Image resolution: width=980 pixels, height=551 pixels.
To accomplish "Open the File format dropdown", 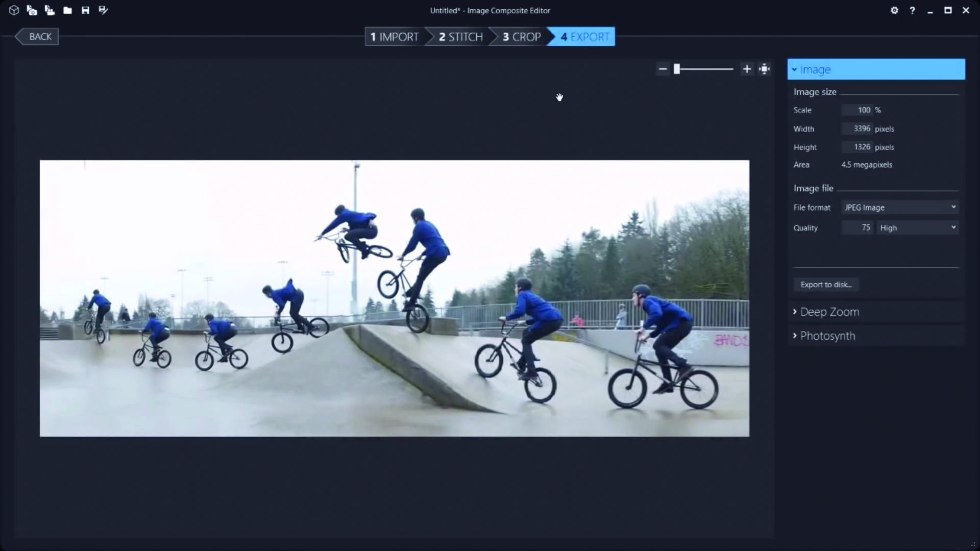I will [900, 207].
